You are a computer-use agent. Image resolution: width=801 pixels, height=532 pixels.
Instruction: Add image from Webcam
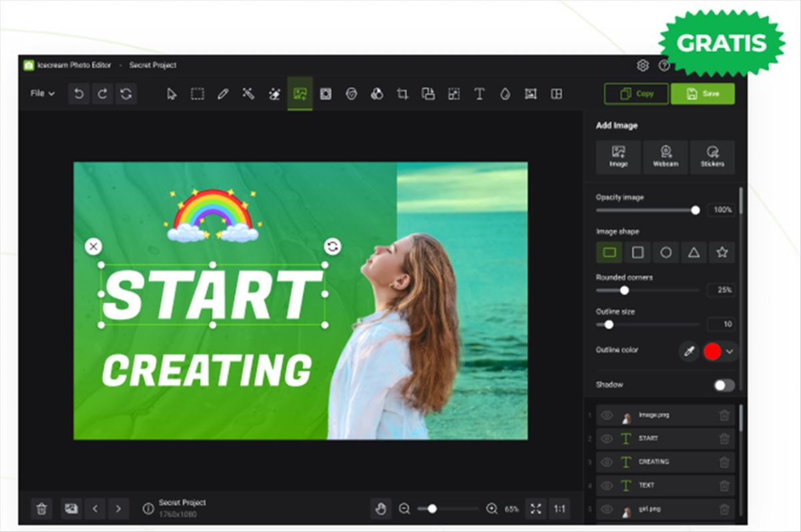pos(665,157)
